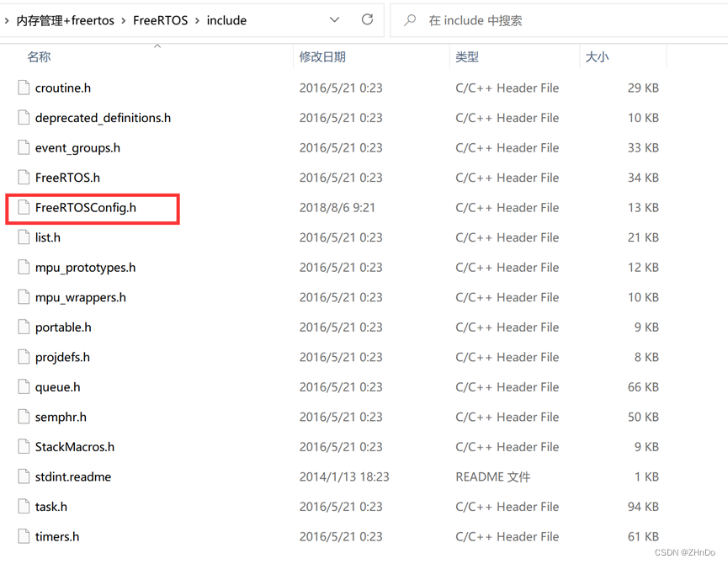
Task: Click the 21 KB size cell
Action: tap(643, 237)
